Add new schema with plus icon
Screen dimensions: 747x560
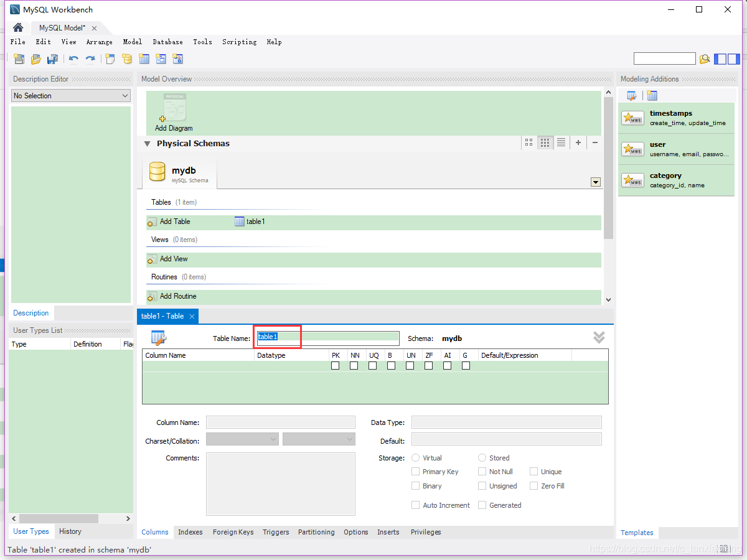(578, 142)
